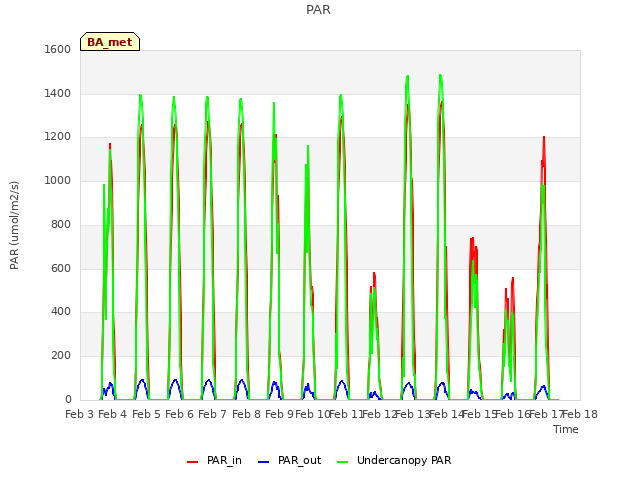Click the blue PAR_out legend swatch
Screen dimensions: 640x480
pos(264,462)
